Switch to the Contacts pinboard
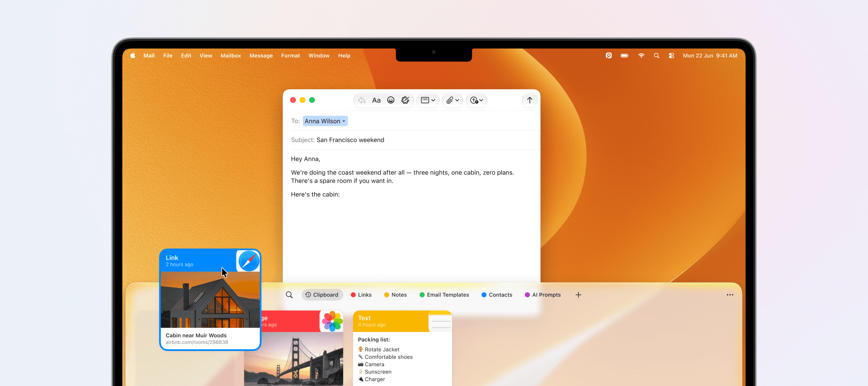This screenshot has height=386, width=868. (497, 295)
